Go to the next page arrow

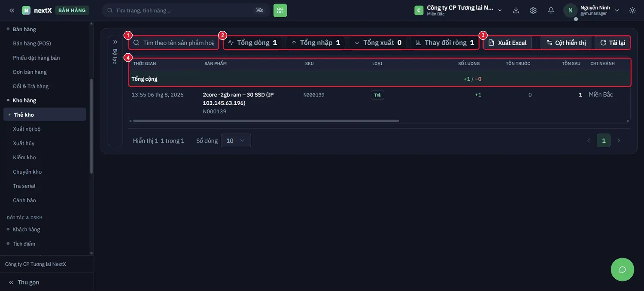point(619,141)
